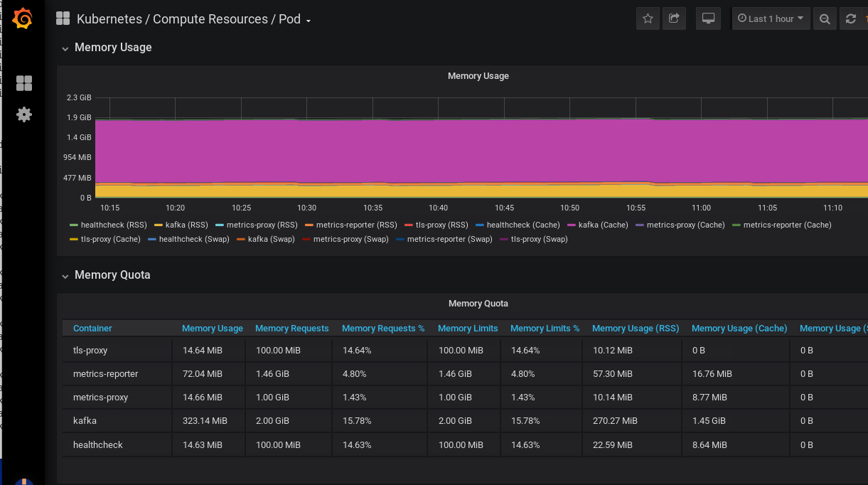Share the dashboard with the share icon
The image size is (868, 485).
(x=674, y=19)
